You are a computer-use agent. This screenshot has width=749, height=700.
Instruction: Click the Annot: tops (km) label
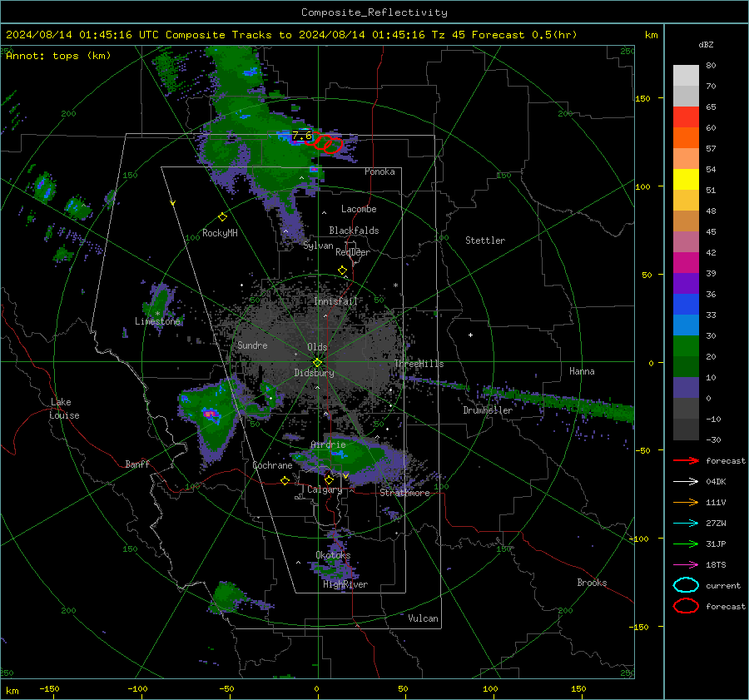(x=59, y=56)
